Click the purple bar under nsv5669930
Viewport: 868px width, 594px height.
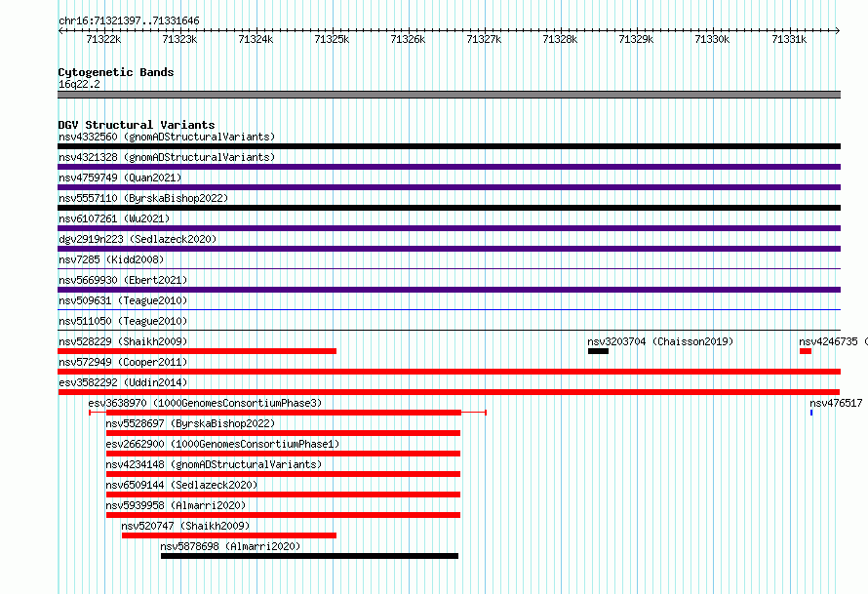click(x=449, y=290)
